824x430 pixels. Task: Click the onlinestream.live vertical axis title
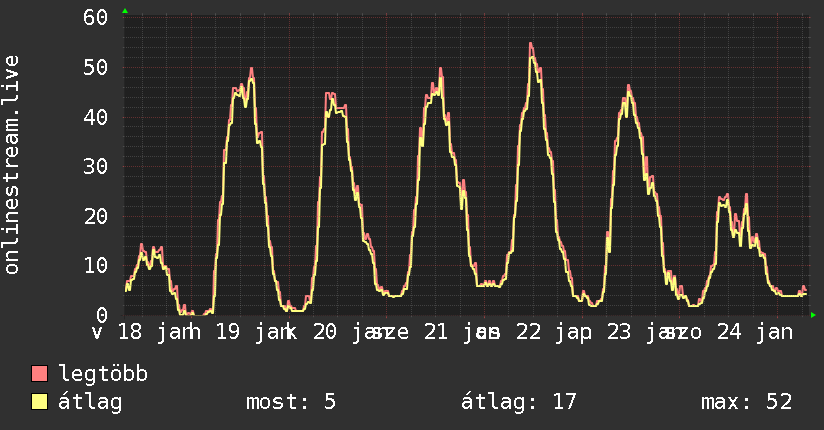pyautogui.click(x=11, y=165)
